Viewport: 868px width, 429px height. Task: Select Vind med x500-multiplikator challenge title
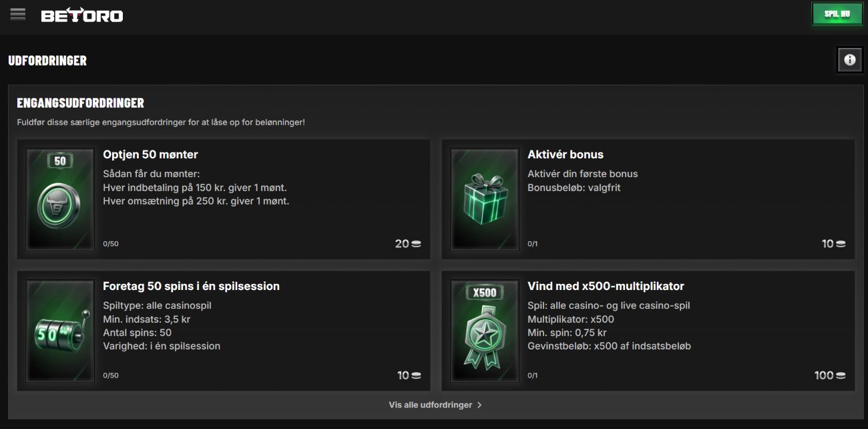tap(606, 286)
